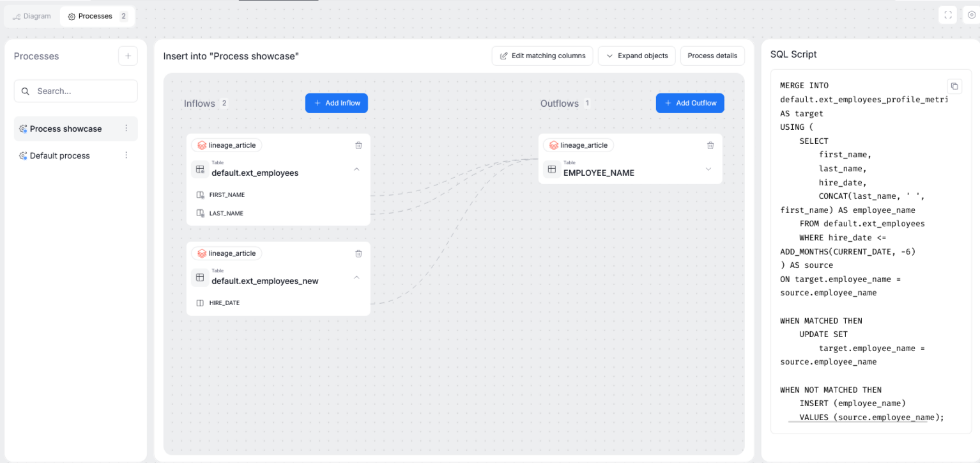
Task: Open settings gear icon at top right
Action: 972,15
